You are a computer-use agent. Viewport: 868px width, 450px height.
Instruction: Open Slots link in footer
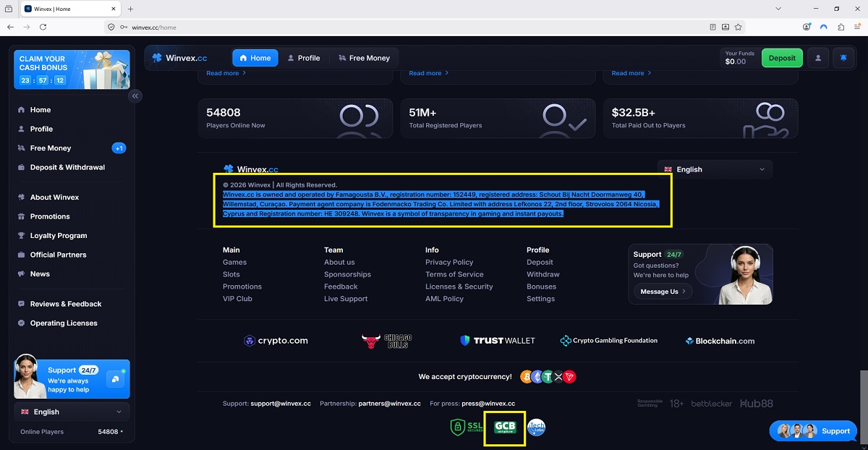(231, 275)
